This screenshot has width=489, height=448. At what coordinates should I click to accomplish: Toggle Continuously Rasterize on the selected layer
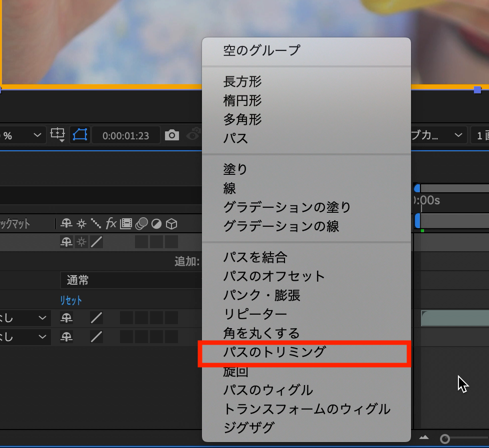click(81, 242)
